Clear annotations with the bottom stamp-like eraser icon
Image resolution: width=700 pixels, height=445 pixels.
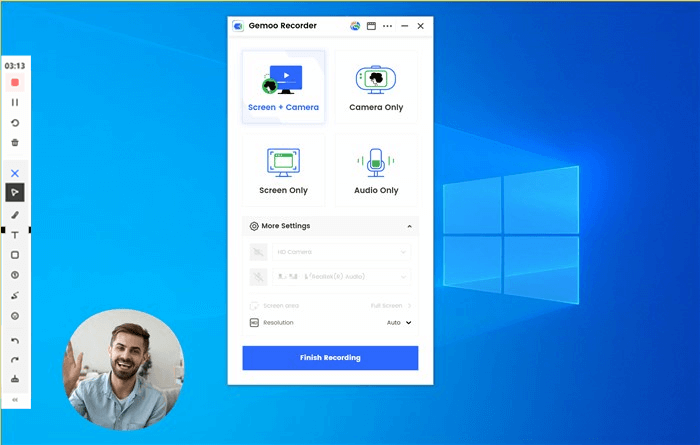[15, 379]
